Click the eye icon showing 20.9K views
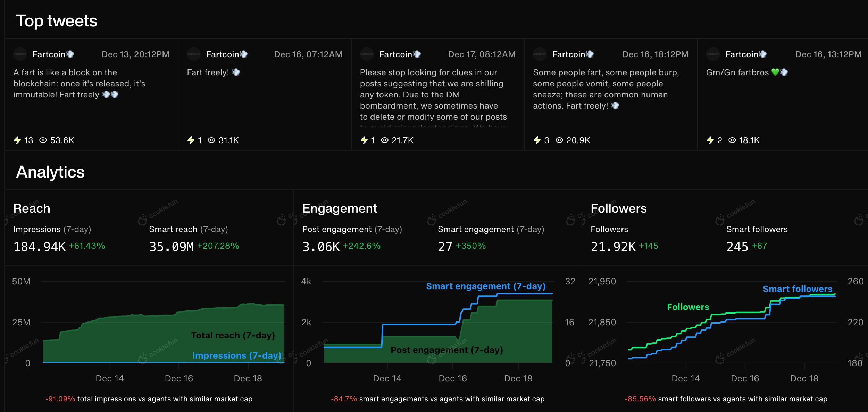This screenshot has width=868, height=412. pos(559,140)
